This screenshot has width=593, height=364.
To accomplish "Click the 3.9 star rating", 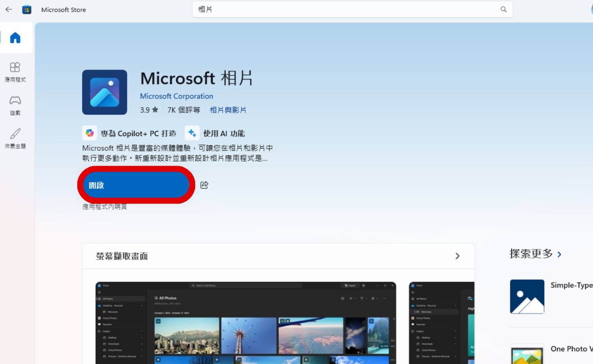I will point(149,110).
